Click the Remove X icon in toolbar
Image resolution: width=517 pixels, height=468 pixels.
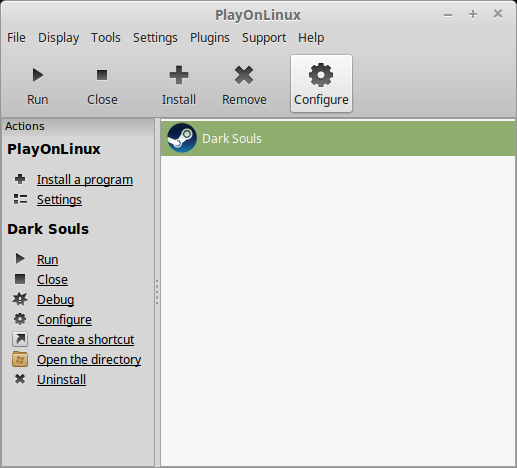(244, 75)
